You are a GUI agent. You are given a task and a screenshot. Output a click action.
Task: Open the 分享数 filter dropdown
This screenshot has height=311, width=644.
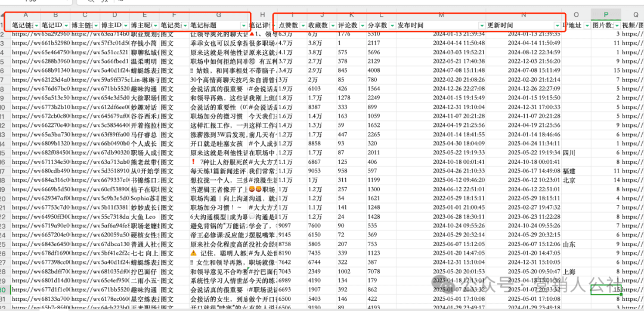click(392, 26)
